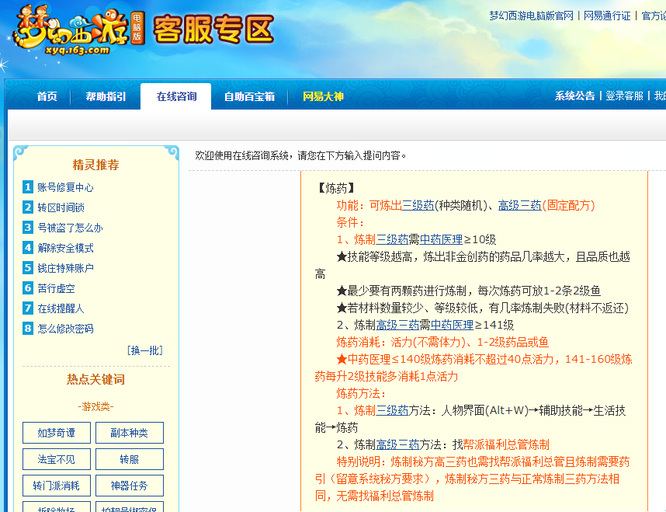Click the 转门派消耗 keyword button
The width and height of the screenshot is (666, 512).
[x=56, y=485]
